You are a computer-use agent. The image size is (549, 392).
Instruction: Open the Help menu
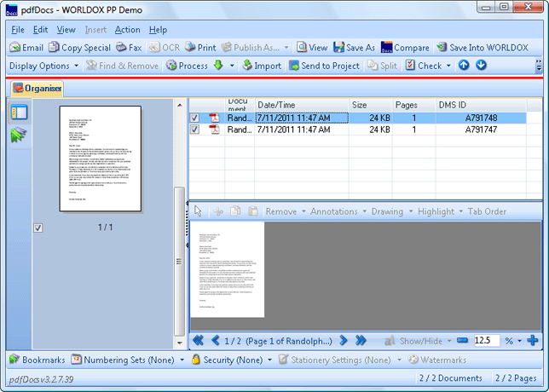pos(158,30)
